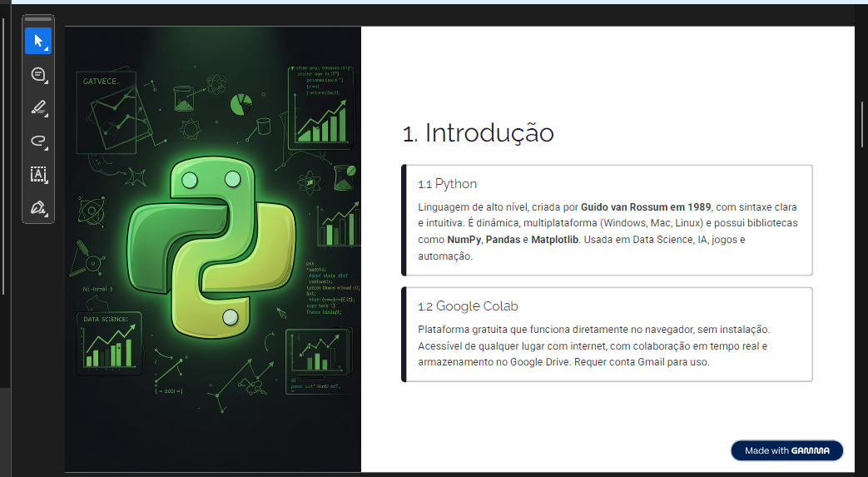Click the glowing Python logo image

pos(211,247)
